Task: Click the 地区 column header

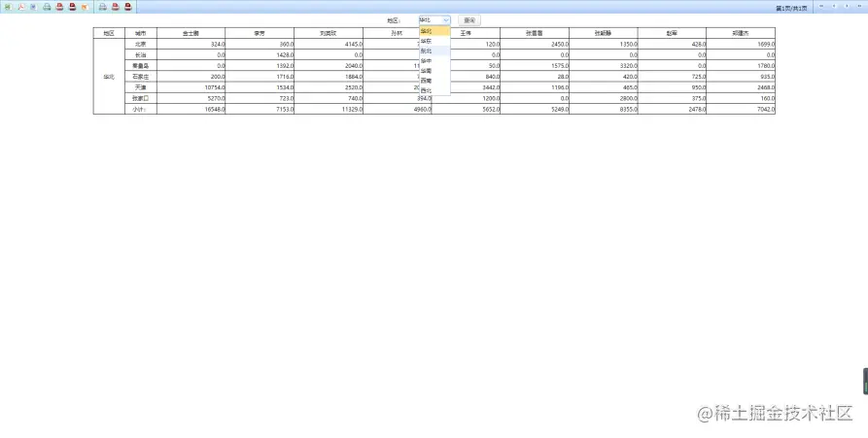Action: (x=109, y=33)
